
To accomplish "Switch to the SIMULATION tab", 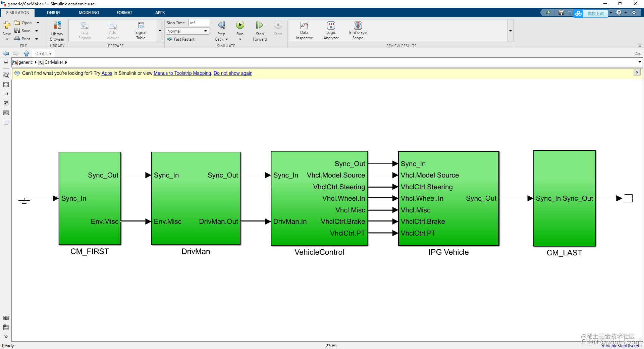I will tap(17, 13).
